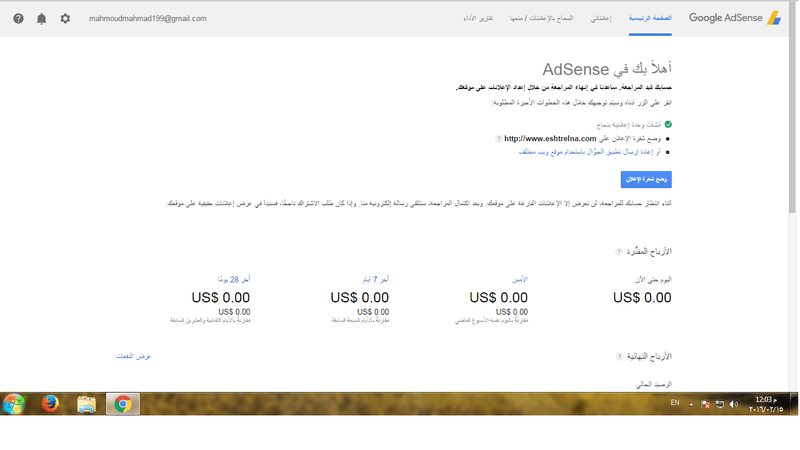Click the Google AdSense logo
800x450 pixels.
(x=735, y=18)
